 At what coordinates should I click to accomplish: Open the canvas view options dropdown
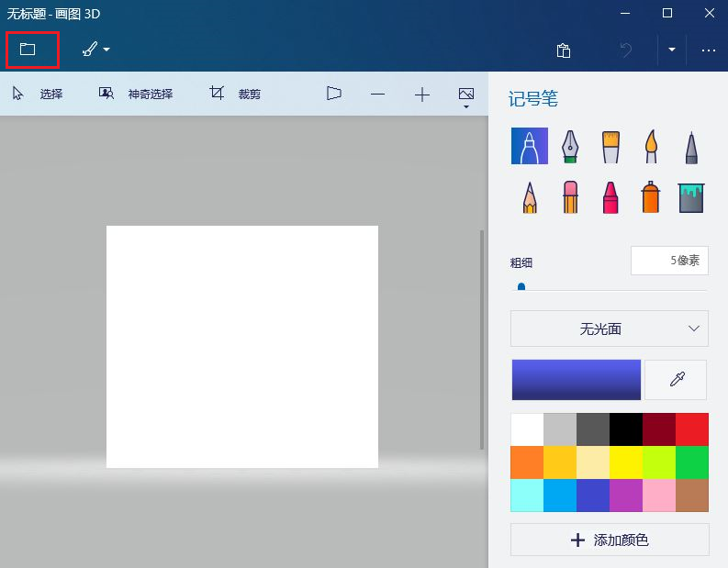[466, 97]
